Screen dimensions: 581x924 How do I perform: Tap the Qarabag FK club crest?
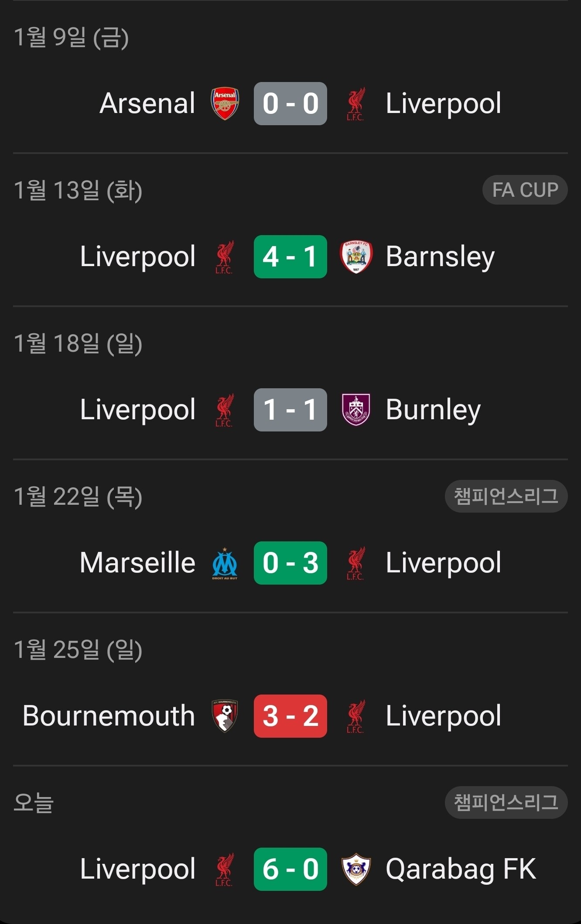coord(356,869)
